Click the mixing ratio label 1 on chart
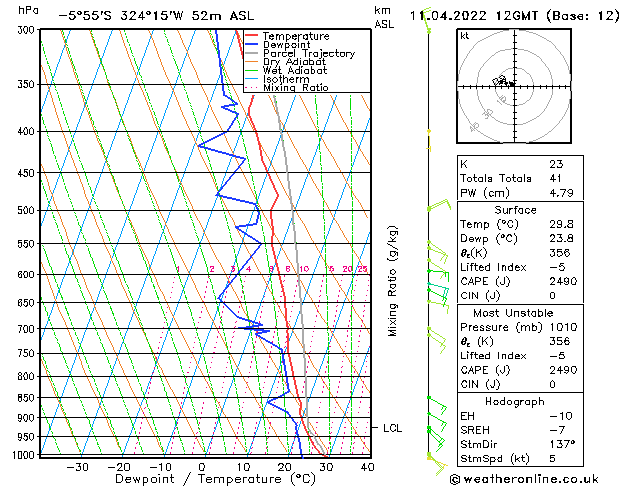The width and height of the screenshot is (629, 486). 178,269
